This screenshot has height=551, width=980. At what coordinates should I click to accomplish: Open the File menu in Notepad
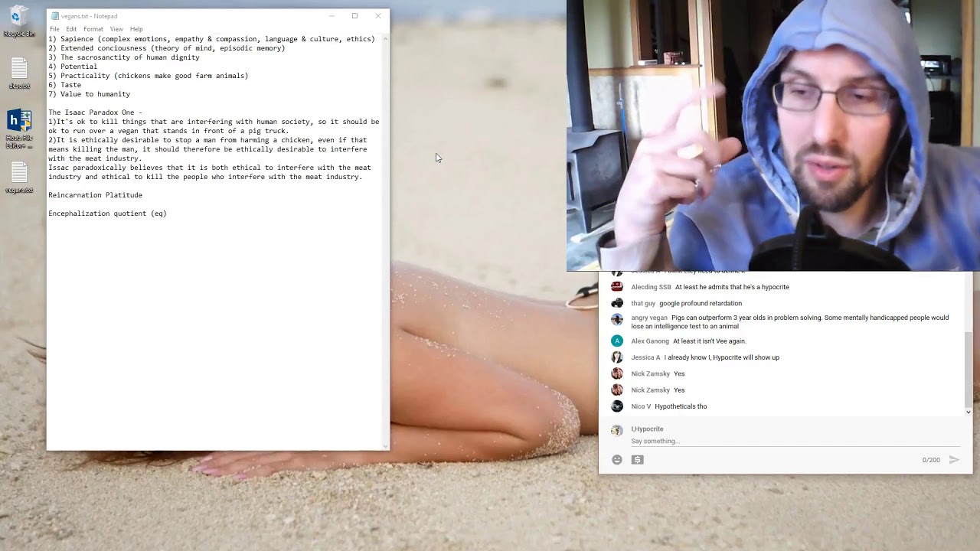point(54,29)
